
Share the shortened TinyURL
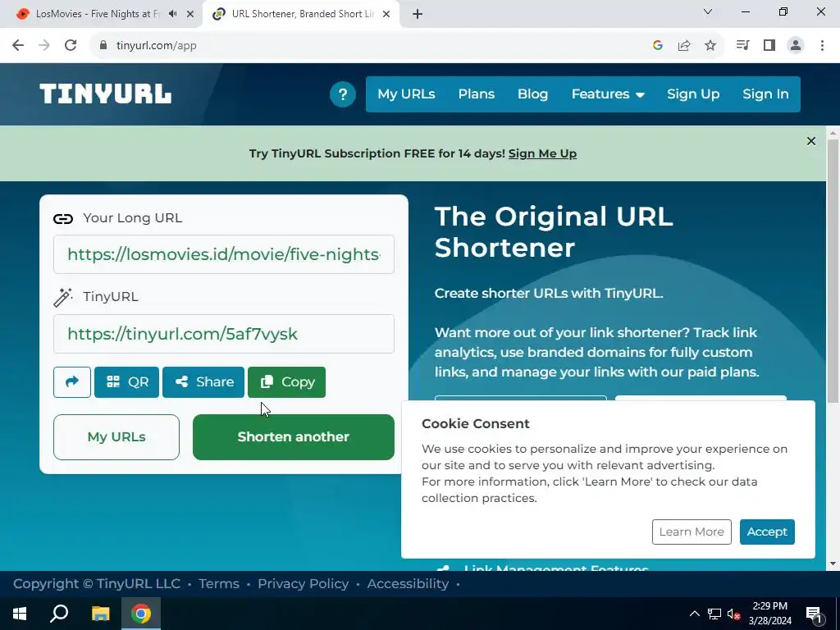(x=203, y=382)
